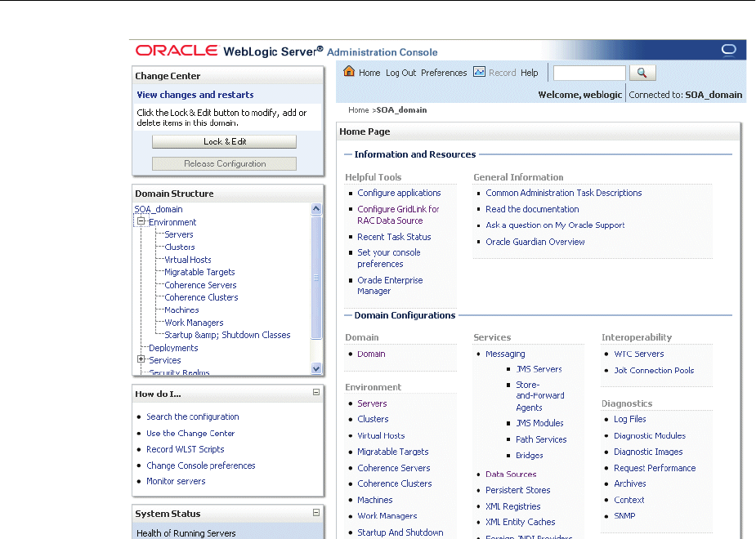756x539 pixels.
Task: Open JMS Modules link
Action: click(539, 423)
